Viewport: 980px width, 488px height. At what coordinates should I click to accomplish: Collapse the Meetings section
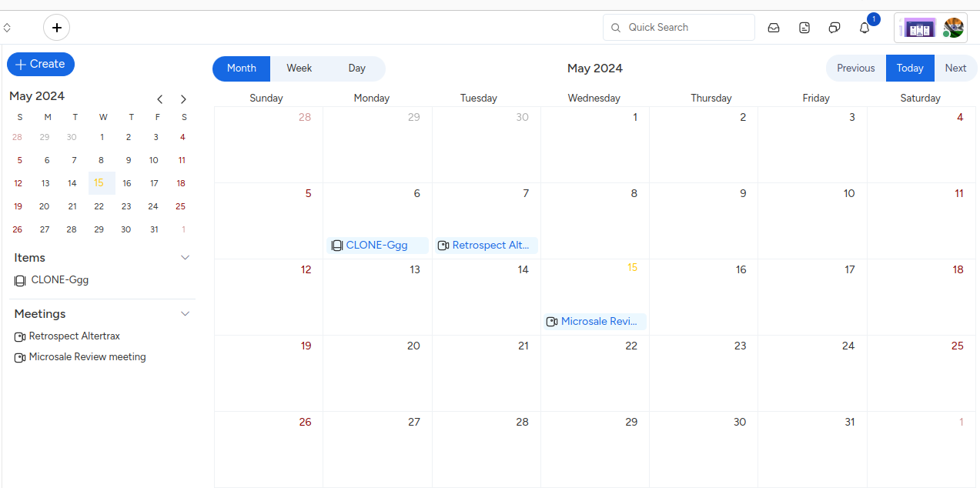point(185,314)
